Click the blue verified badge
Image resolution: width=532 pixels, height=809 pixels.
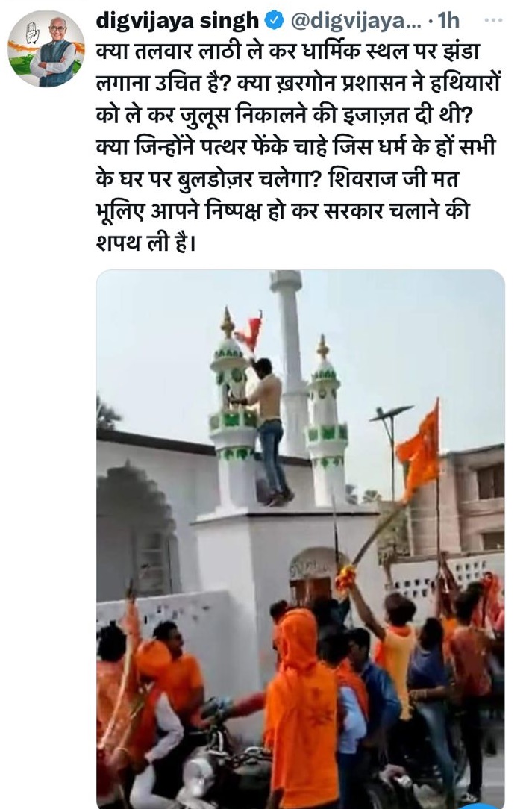(274, 21)
